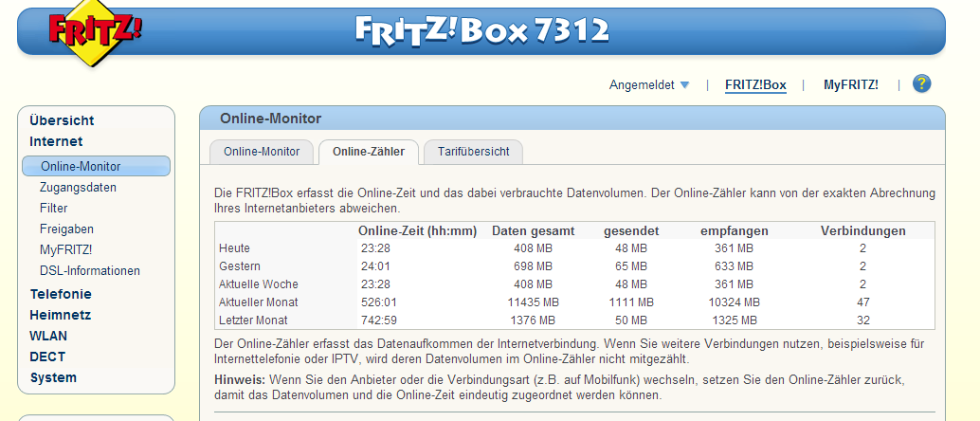
Task: Open the WLAN menu
Action: 48,336
